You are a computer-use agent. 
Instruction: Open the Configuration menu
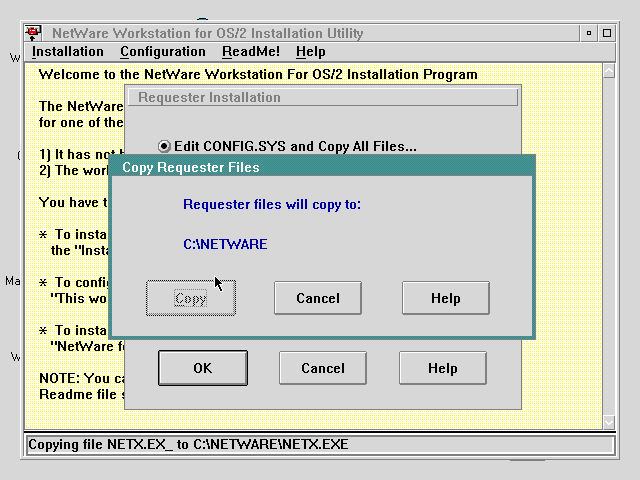coord(163,52)
